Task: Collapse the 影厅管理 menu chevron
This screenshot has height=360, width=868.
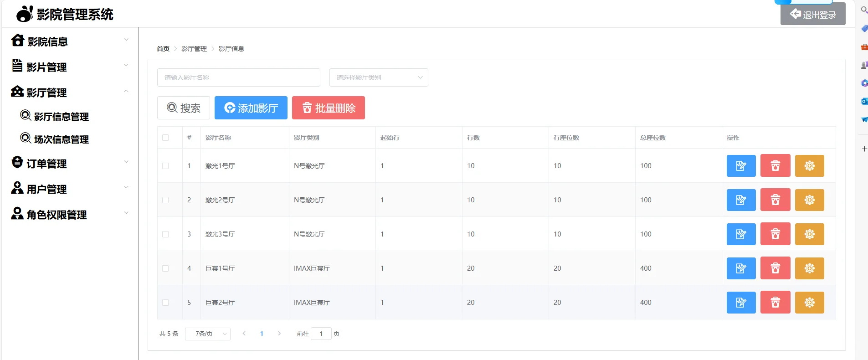Action: click(126, 91)
